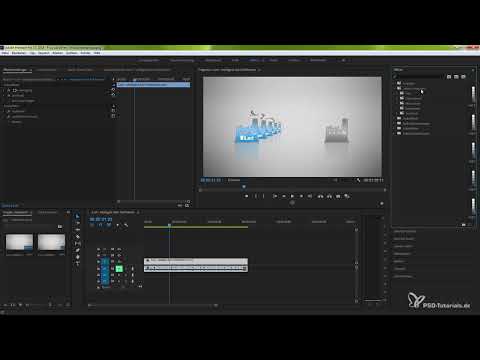The height and width of the screenshot is (360, 480).
Task: Select the Selection tool in the tools panel
Action: tap(78, 216)
